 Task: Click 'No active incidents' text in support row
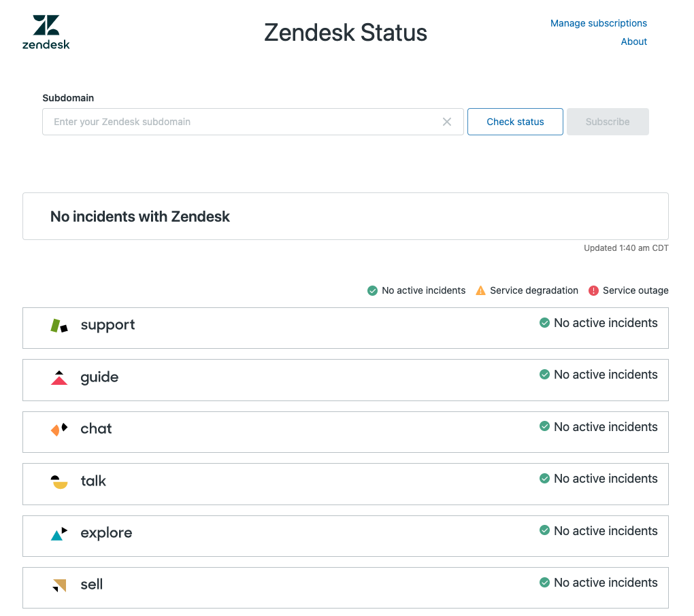[x=606, y=323]
